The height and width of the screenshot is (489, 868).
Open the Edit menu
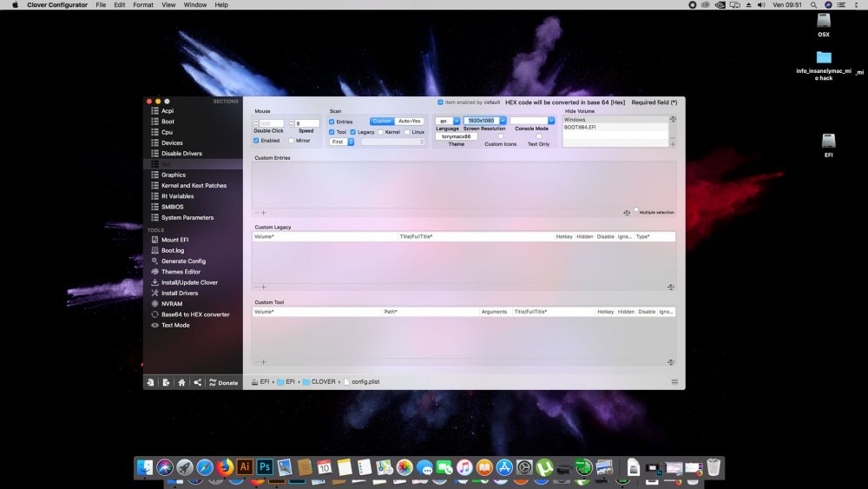coord(120,5)
